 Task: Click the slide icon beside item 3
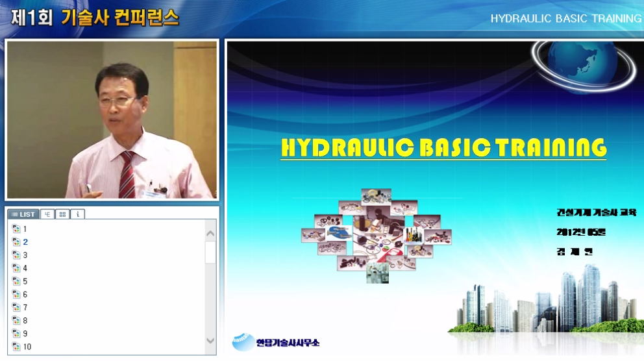click(x=16, y=255)
